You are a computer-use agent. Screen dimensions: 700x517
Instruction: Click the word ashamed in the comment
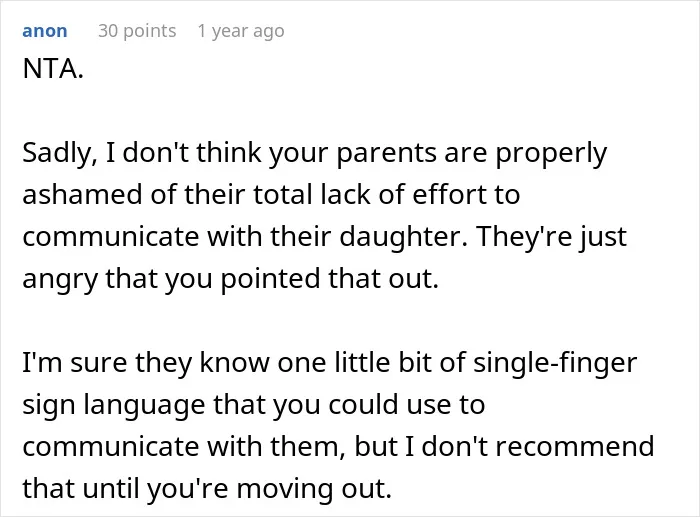pos(83,195)
